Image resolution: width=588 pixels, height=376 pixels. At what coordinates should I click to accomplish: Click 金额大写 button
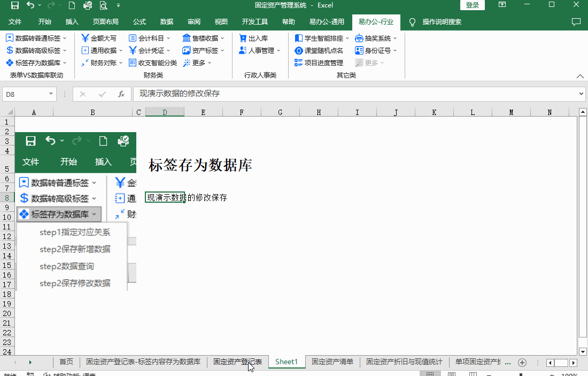[99, 39]
